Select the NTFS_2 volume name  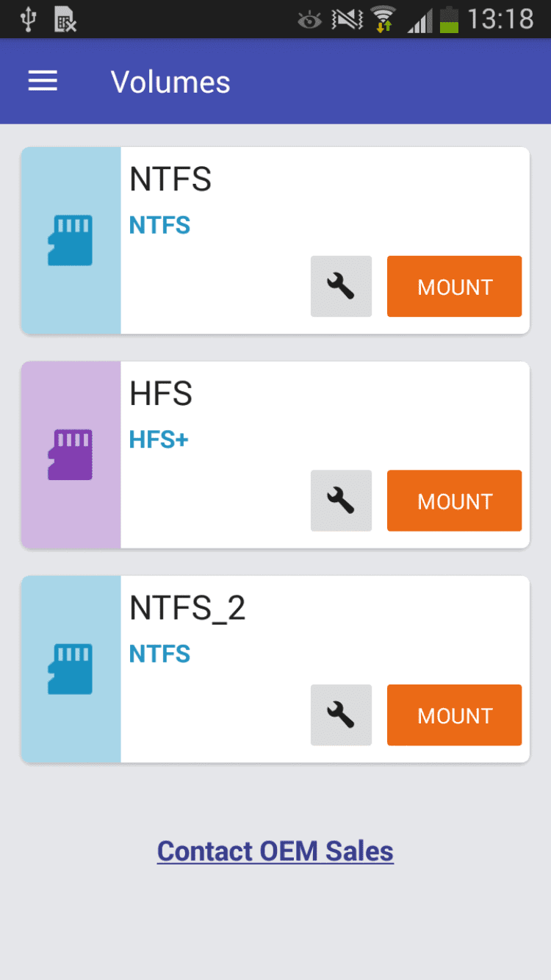point(187,609)
